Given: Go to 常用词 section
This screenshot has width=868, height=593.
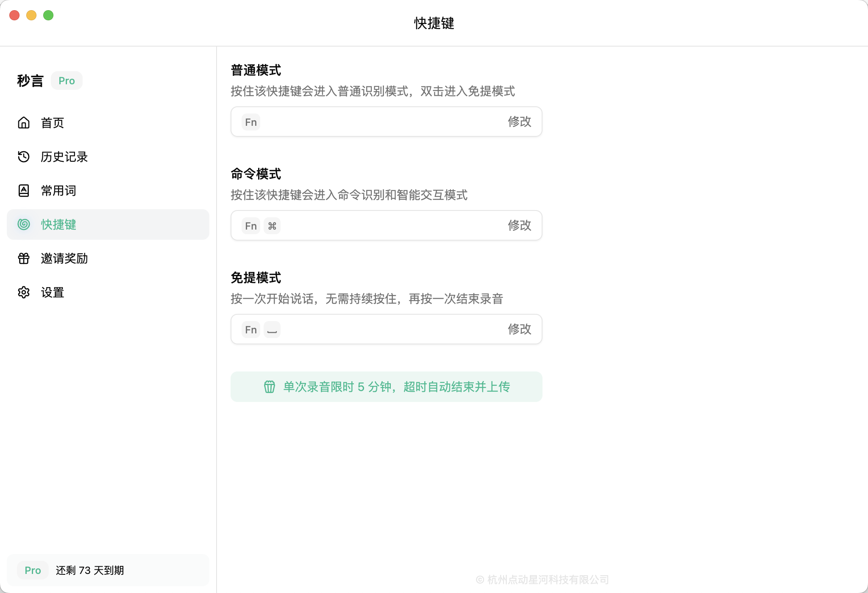Looking at the screenshot, I should (108, 191).
